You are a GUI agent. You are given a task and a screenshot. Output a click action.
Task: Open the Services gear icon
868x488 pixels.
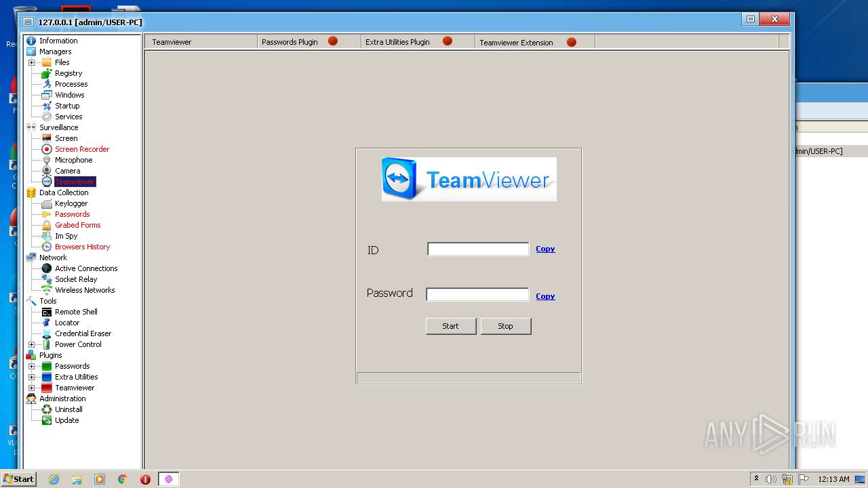tap(47, 117)
